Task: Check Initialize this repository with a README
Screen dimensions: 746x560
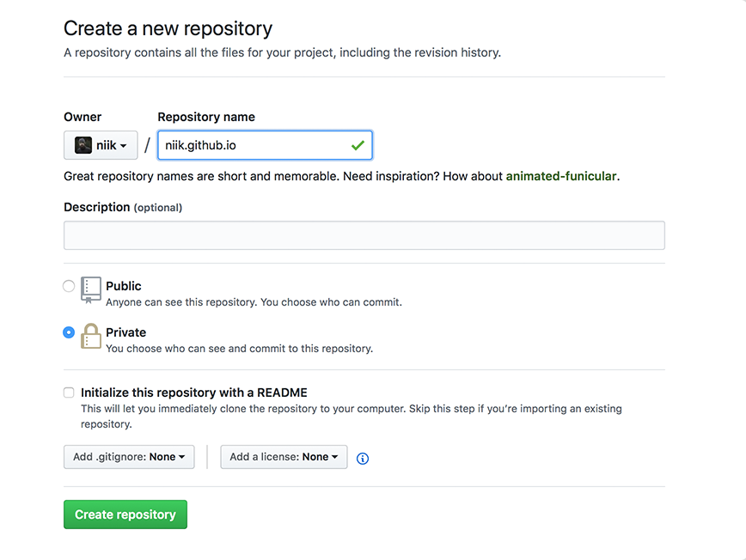Action: point(68,392)
